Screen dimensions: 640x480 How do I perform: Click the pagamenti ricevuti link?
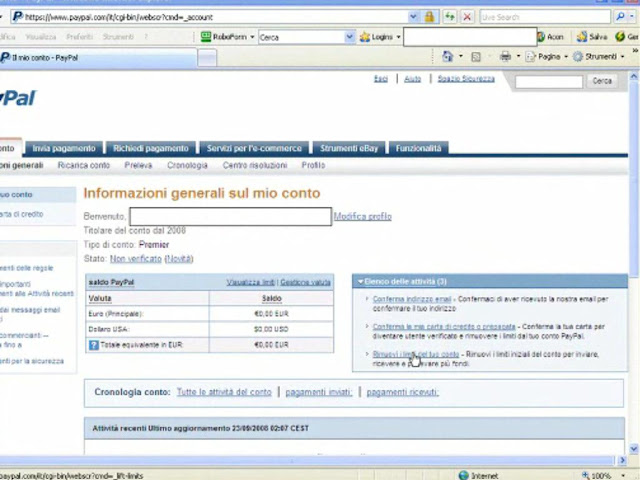pyautogui.click(x=402, y=392)
